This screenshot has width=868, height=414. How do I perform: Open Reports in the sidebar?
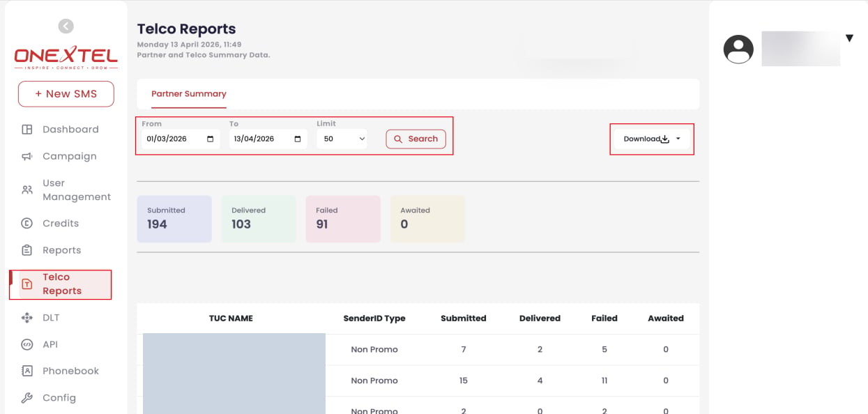click(62, 250)
